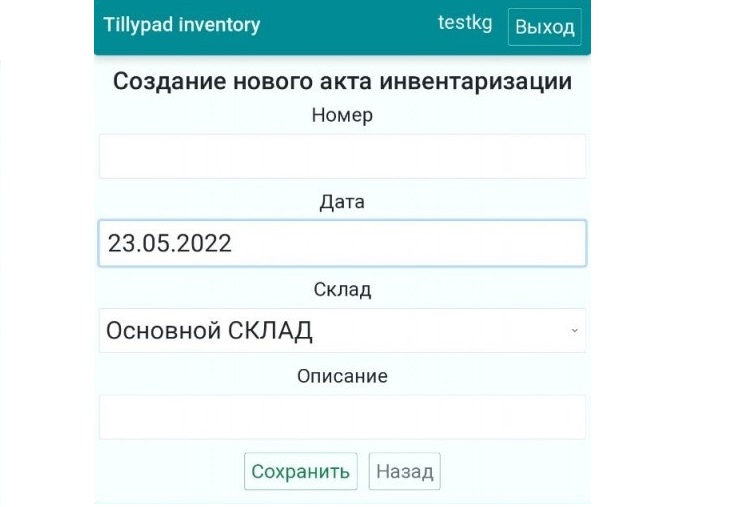Save the act with Сохранить
The width and height of the screenshot is (739, 507).
click(301, 471)
